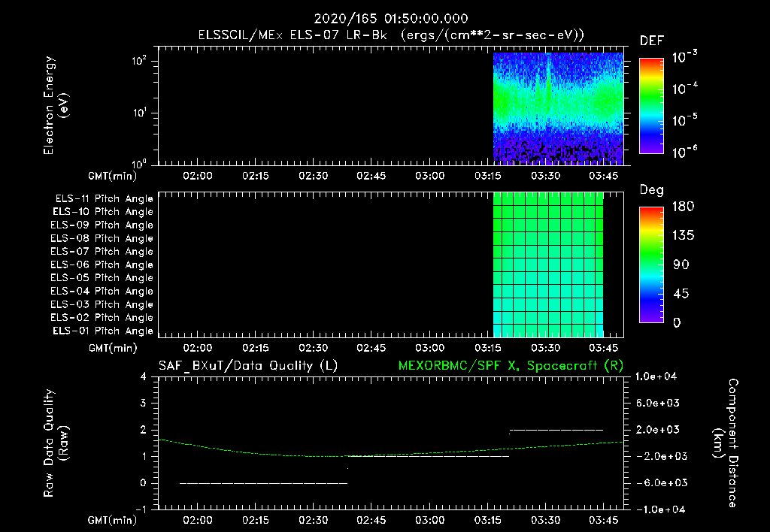770x532 pixels.
Task: Select ELS-10 Pitch Angle label
Action: (x=103, y=212)
